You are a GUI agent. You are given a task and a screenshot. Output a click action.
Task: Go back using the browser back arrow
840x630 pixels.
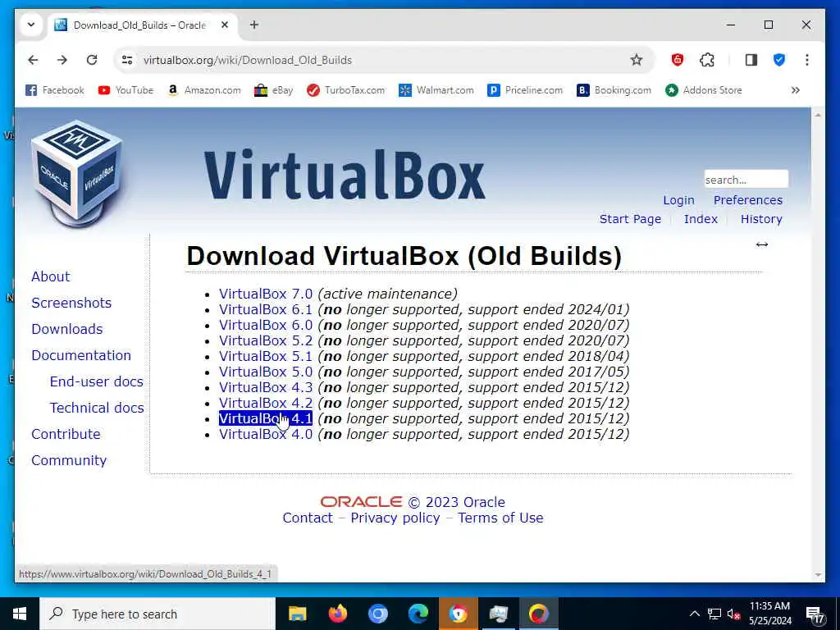pyautogui.click(x=33, y=60)
